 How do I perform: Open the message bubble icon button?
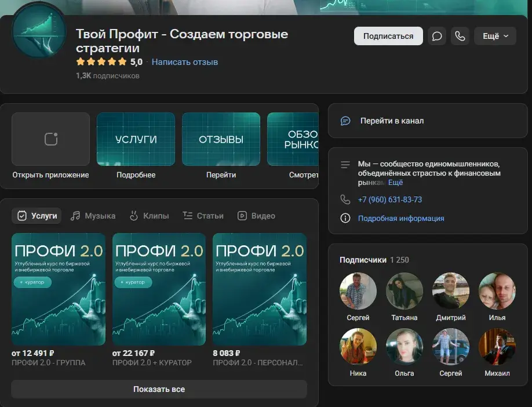pyautogui.click(x=436, y=36)
